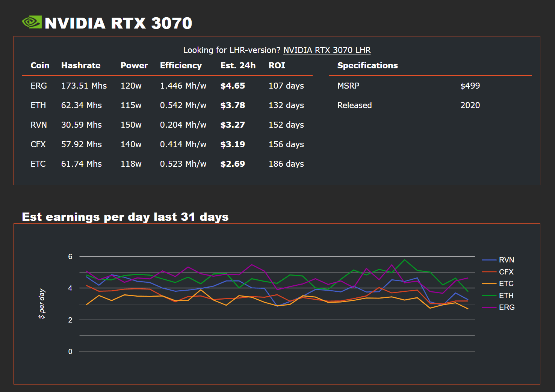Click the 0.414 Mh/w efficiency value
The height and width of the screenshot is (392, 555).
(x=183, y=144)
